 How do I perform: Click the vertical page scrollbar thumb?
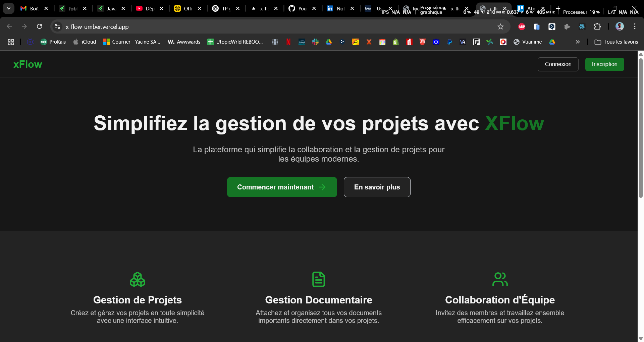point(641,127)
